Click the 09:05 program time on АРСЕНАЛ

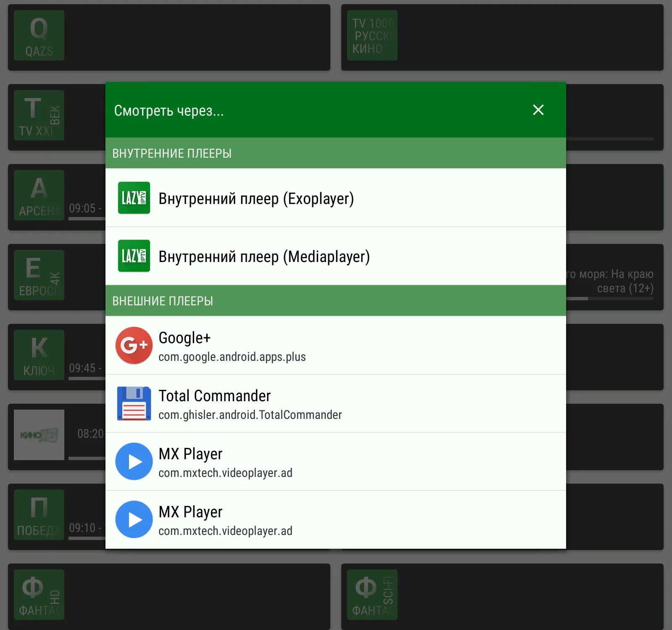(x=85, y=208)
